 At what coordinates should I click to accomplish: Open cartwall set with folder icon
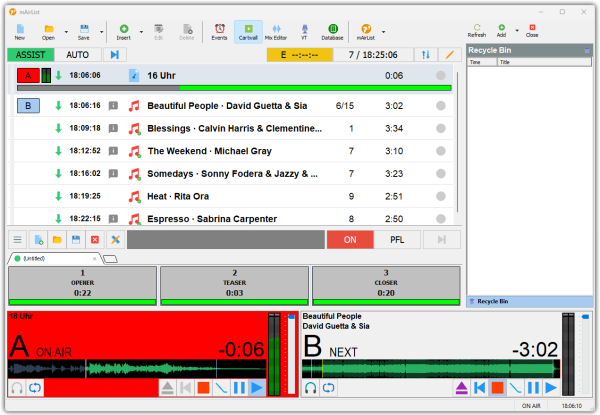(57, 240)
